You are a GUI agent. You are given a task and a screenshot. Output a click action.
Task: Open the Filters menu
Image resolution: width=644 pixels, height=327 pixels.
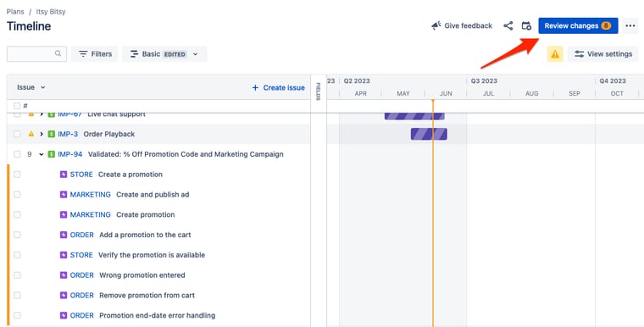95,54
